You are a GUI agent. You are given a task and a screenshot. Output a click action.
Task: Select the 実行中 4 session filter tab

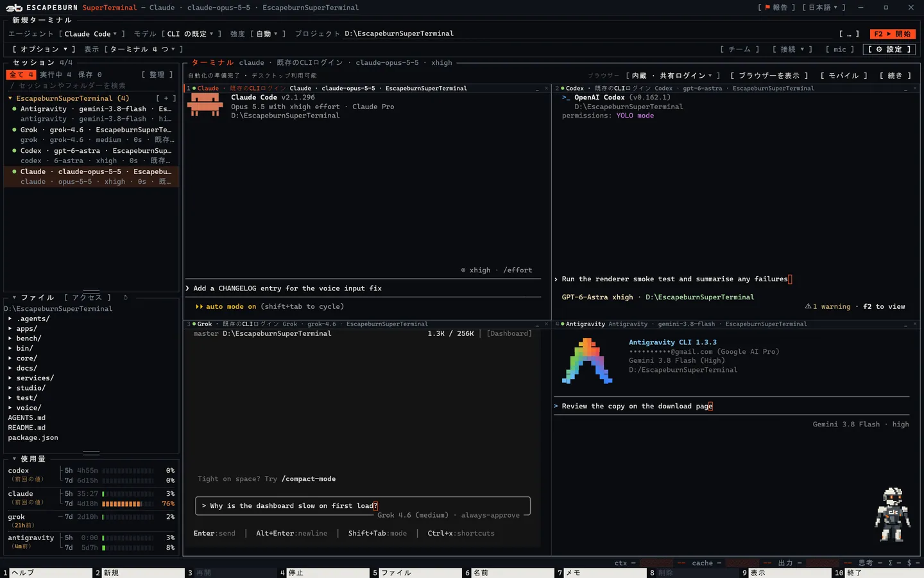pyautogui.click(x=56, y=75)
